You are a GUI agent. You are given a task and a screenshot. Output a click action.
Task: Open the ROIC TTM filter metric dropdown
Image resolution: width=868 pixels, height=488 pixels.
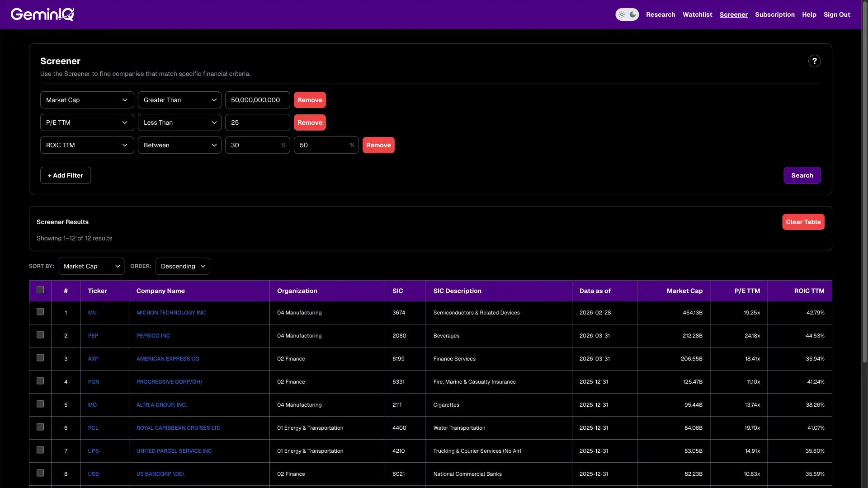coord(87,145)
